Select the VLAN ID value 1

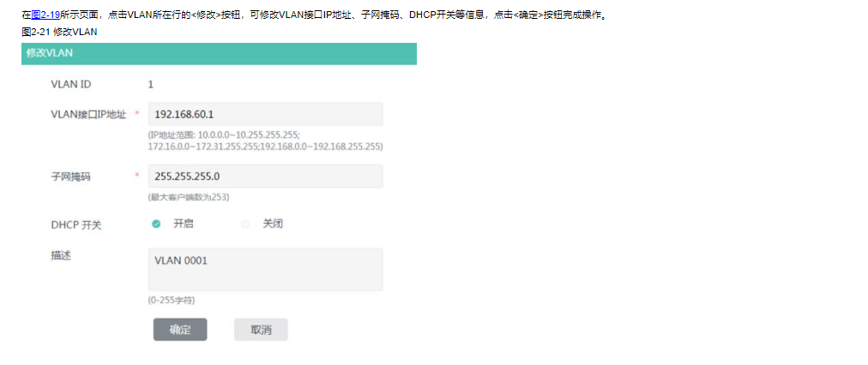point(151,84)
